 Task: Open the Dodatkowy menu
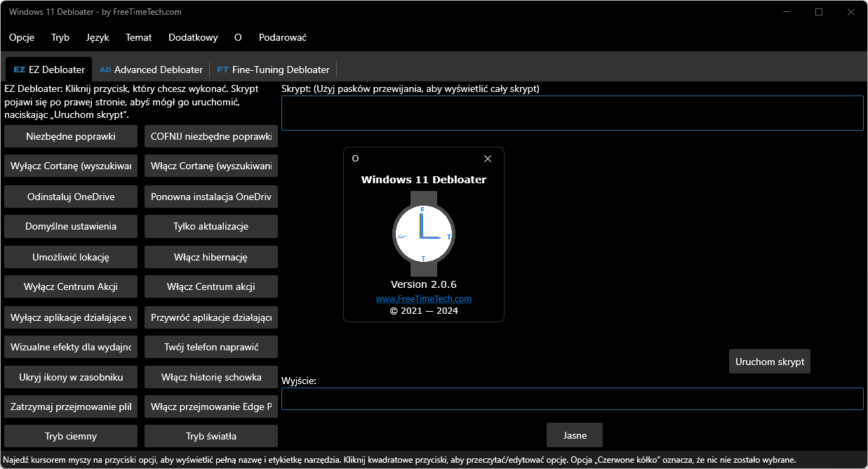(x=193, y=37)
